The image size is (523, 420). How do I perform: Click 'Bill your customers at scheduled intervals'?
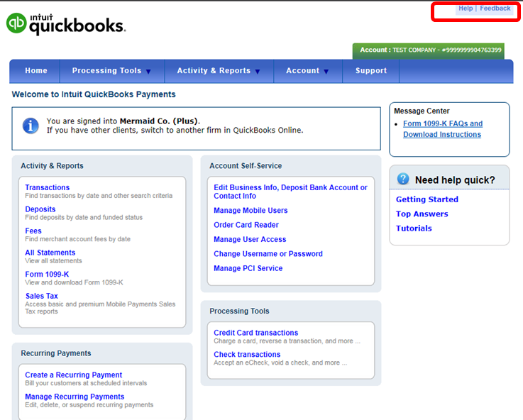click(86, 383)
